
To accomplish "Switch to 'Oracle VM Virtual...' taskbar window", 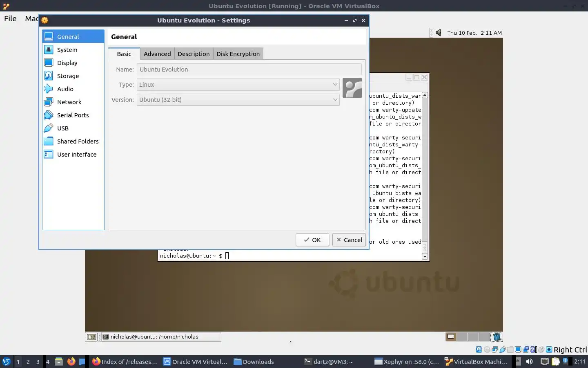I will [x=196, y=361].
